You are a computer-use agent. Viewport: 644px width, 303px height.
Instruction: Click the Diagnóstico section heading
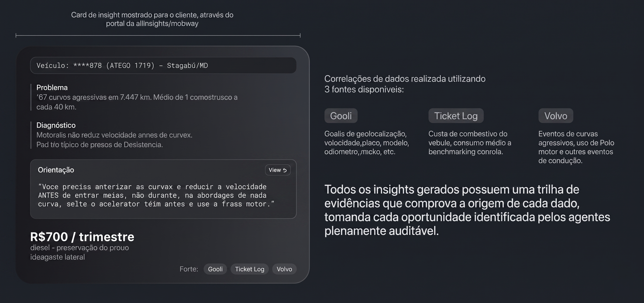tap(56, 125)
